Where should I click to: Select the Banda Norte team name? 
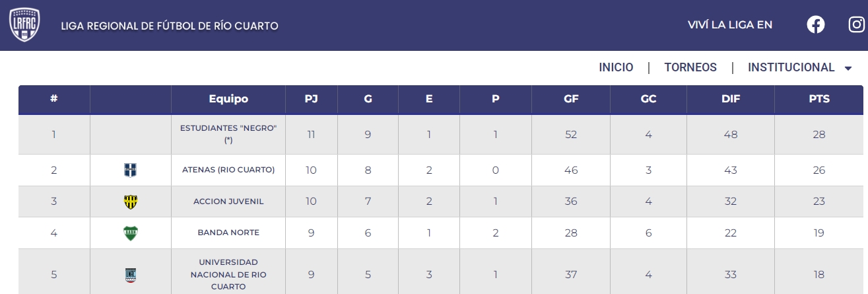228,233
